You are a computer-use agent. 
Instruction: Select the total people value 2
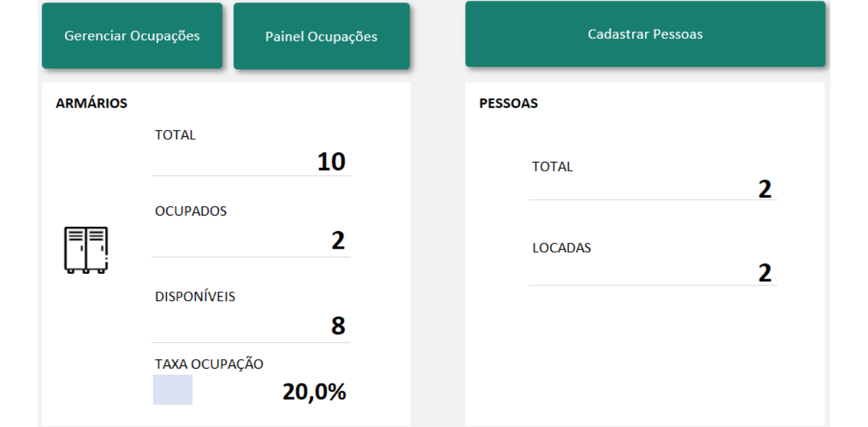pos(765,189)
